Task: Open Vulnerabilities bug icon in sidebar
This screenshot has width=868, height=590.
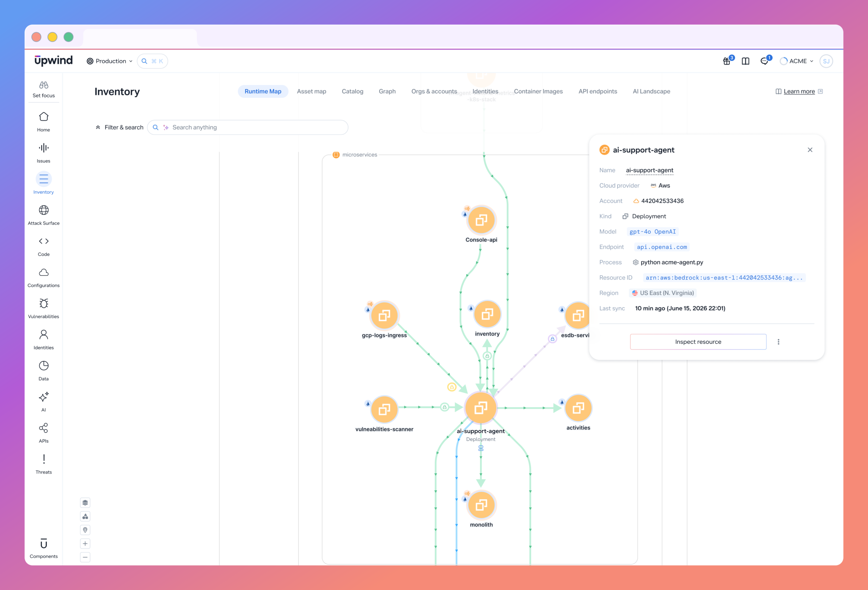Action: click(44, 303)
